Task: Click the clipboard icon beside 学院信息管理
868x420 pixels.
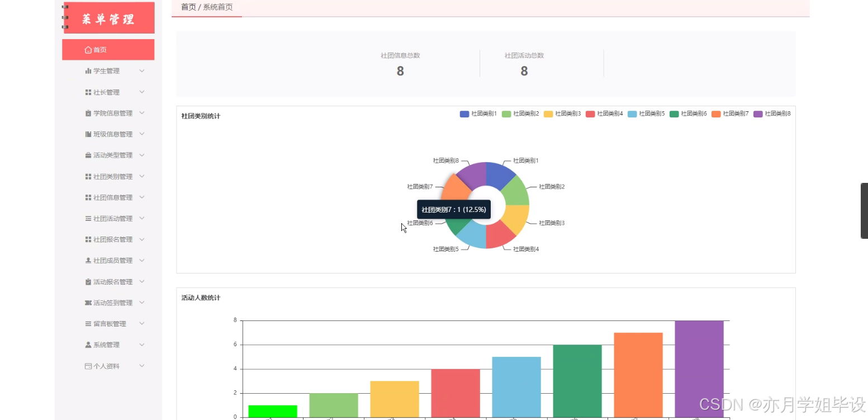Action: (x=88, y=113)
